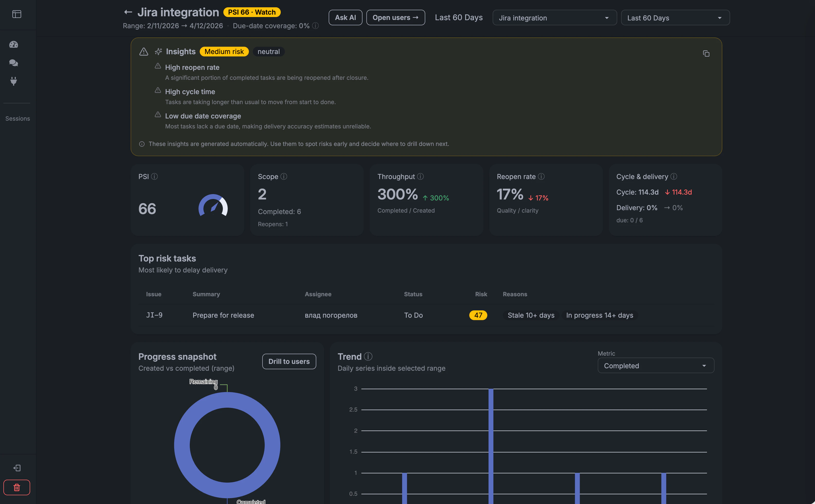Click the Open users button
Image resolution: width=815 pixels, height=504 pixels.
click(x=395, y=17)
